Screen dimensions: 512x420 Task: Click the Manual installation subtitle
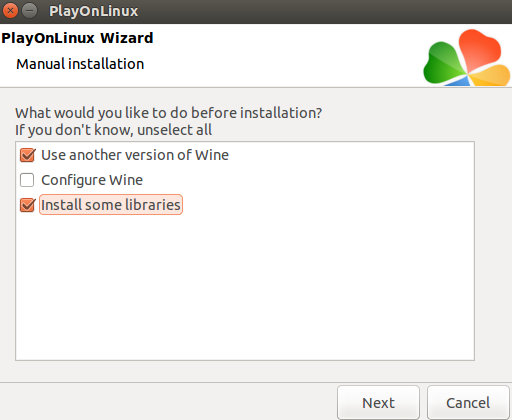point(80,64)
